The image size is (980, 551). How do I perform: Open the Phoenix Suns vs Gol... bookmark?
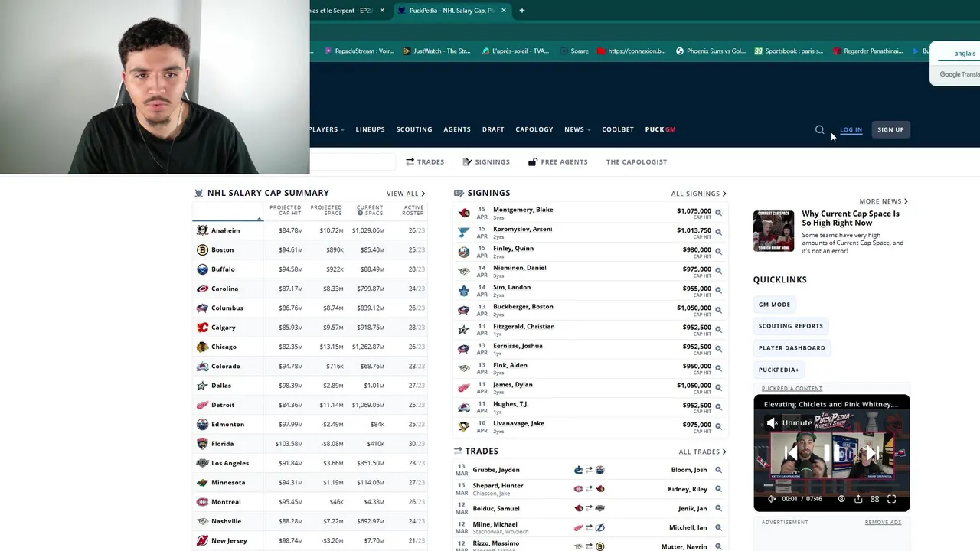click(x=710, y=51)
